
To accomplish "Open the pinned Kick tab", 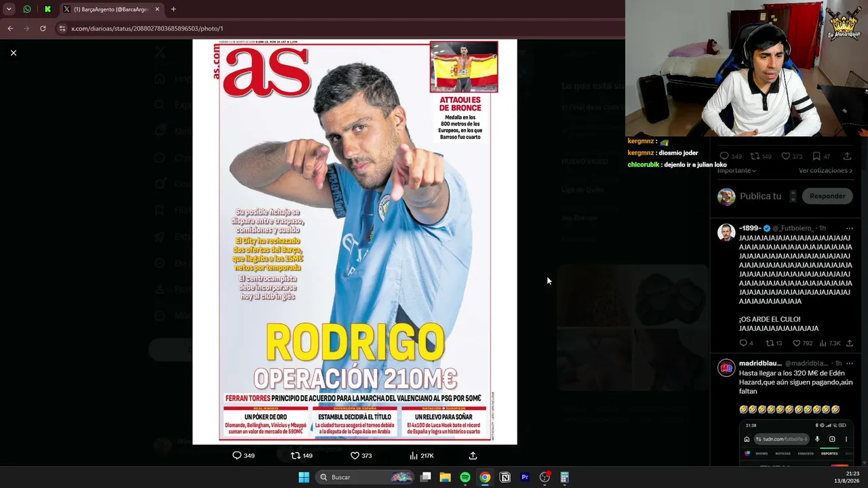I will click(47, 9).
